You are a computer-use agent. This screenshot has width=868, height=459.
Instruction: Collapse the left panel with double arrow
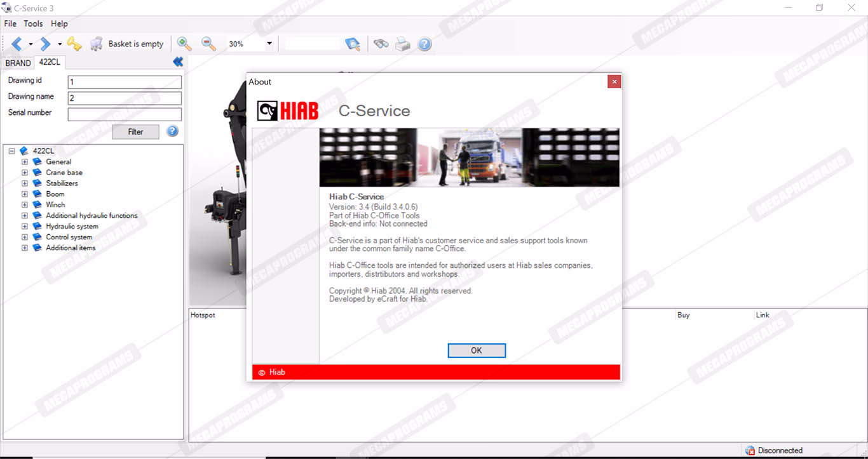pyautogui.click(x=178, y=62)
